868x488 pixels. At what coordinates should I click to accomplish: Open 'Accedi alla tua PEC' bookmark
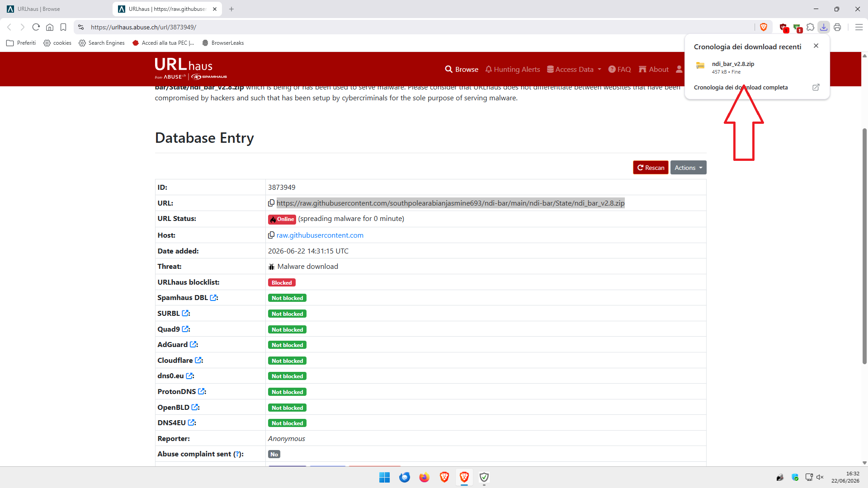(163, 43)
